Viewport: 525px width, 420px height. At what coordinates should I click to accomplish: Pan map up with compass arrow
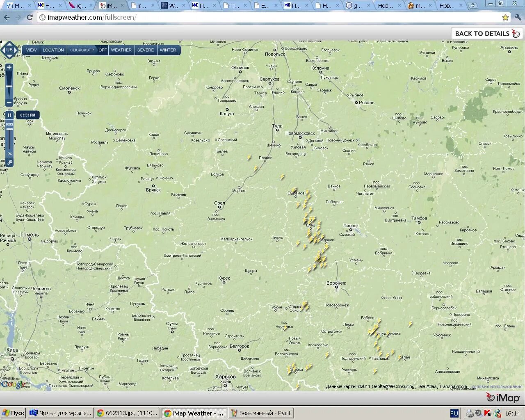click(x=9, y=43)
